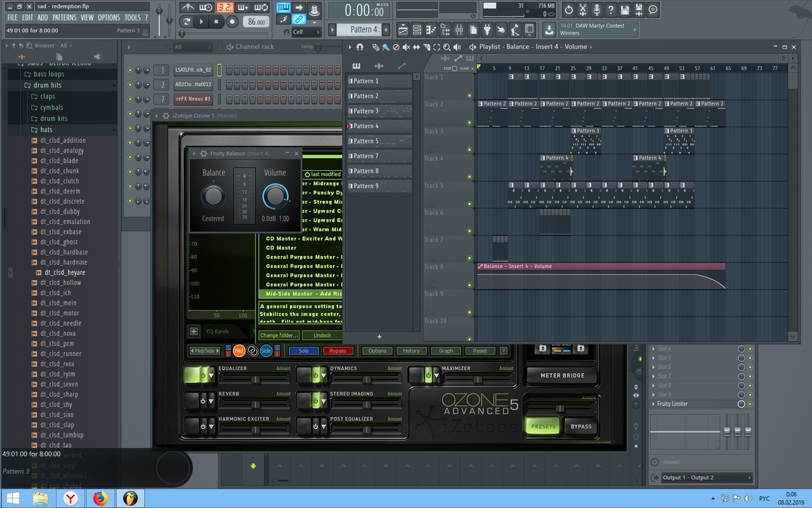This screenshot has width=812, height=508.
Task: Open the VIEW menu
Action: [x=87, y=18]
